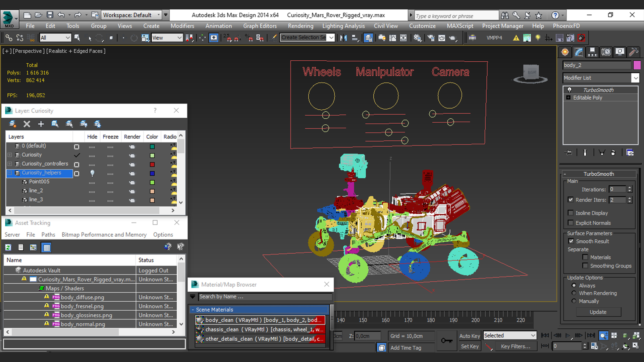
Task: Switch Asset Tracking to table view
Action: click(x=46, y=248)
